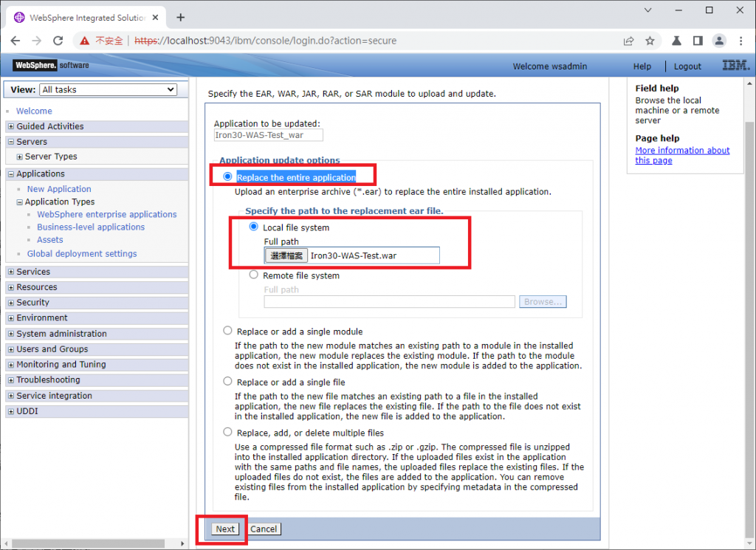This screenshot has width=756, height=550.
Task: Open Business-level applications link
Action: pos(91,227)
